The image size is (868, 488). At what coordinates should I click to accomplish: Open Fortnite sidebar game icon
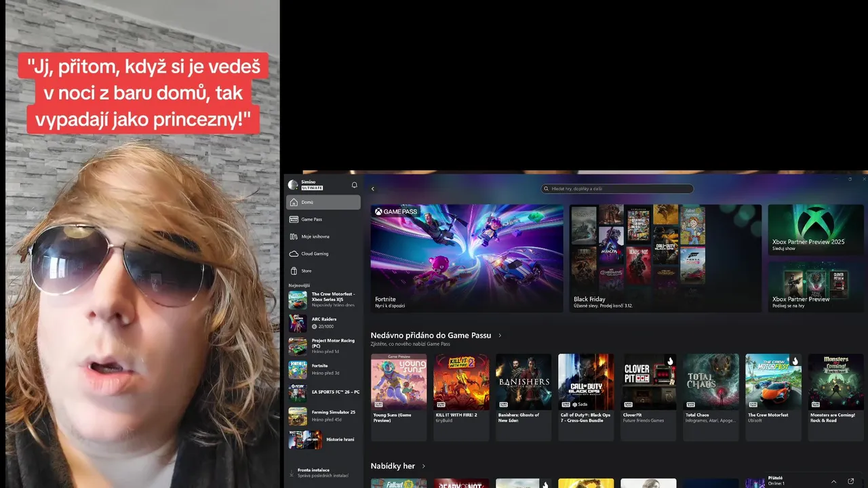point(298,369)
